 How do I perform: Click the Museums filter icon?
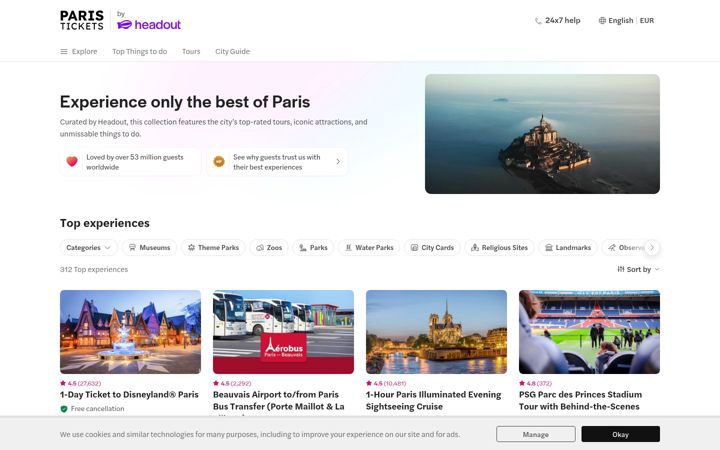[132, 248]
